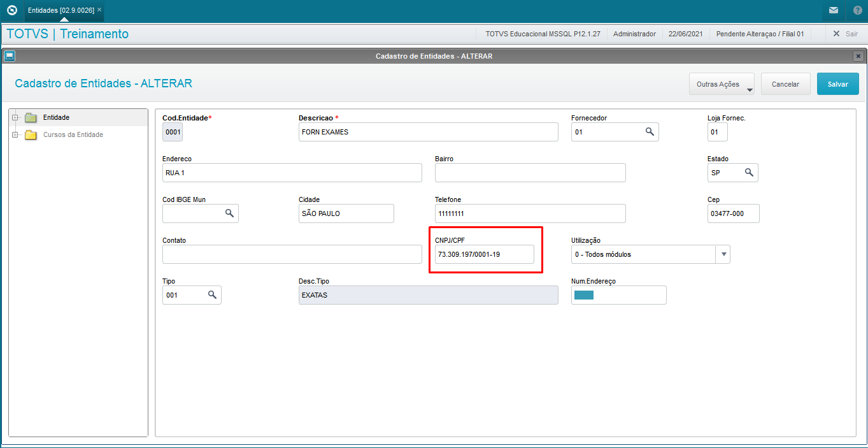
Task: Click the Cod IBGE Mun search magnifier
Action: click(229, 213)
